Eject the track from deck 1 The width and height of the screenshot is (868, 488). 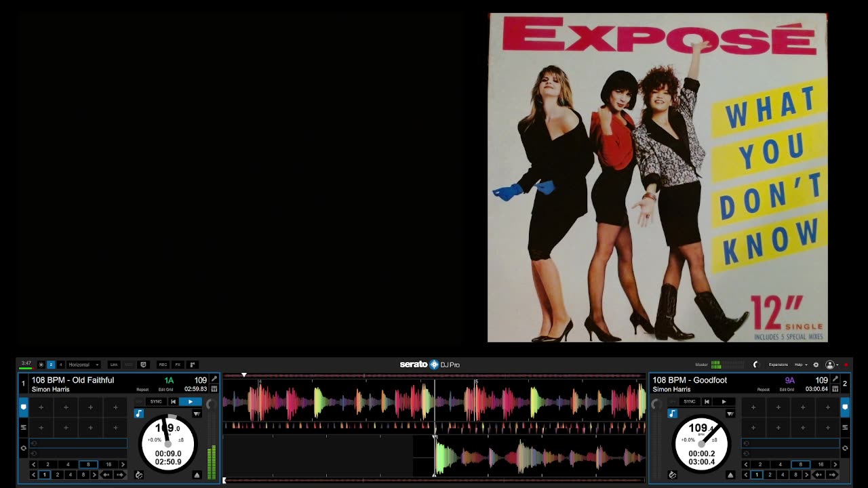click(197, 475)
